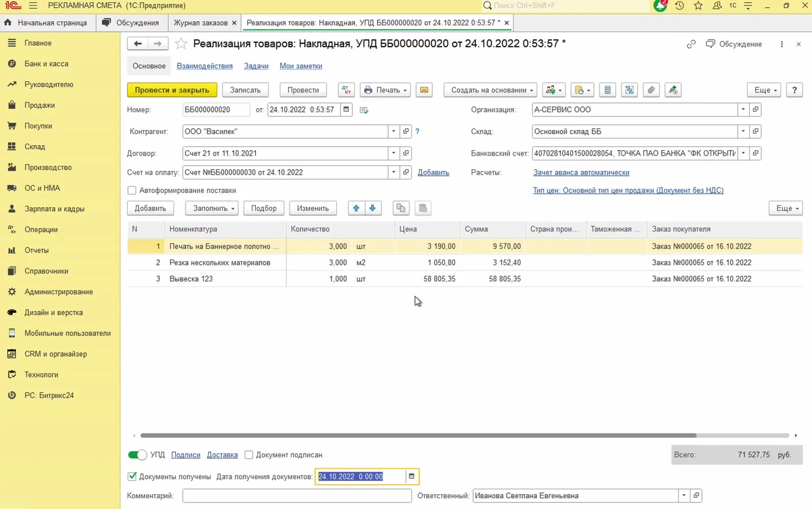Click the Дт/Кт postings icon
The height and width of the screenshot is (509, 812).
click(x=346, y=90)
